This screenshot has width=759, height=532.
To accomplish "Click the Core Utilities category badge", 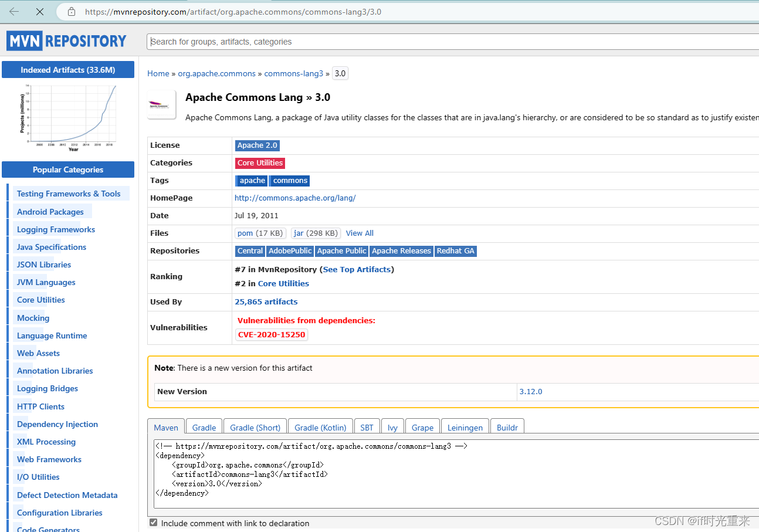I will pos(260,163).
